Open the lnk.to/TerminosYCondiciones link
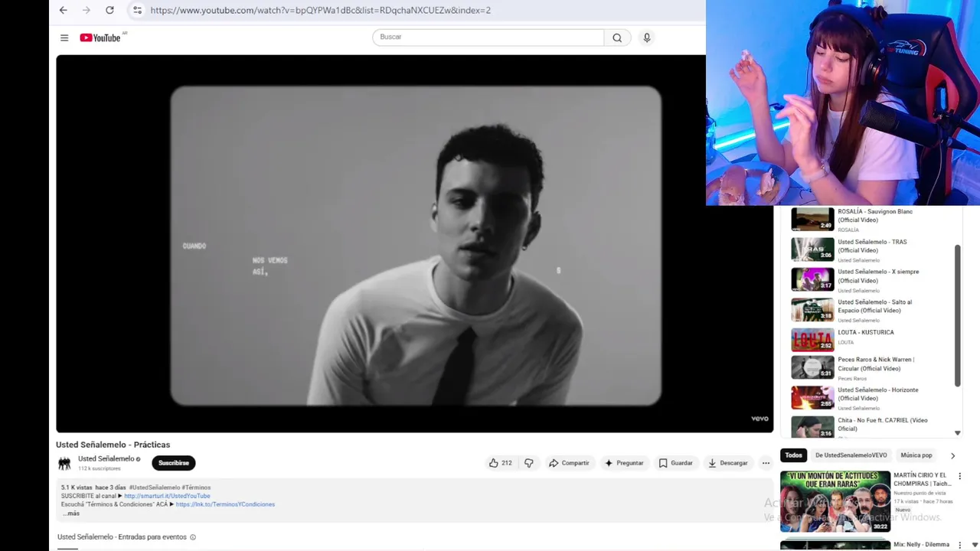 tap(225, 504)
